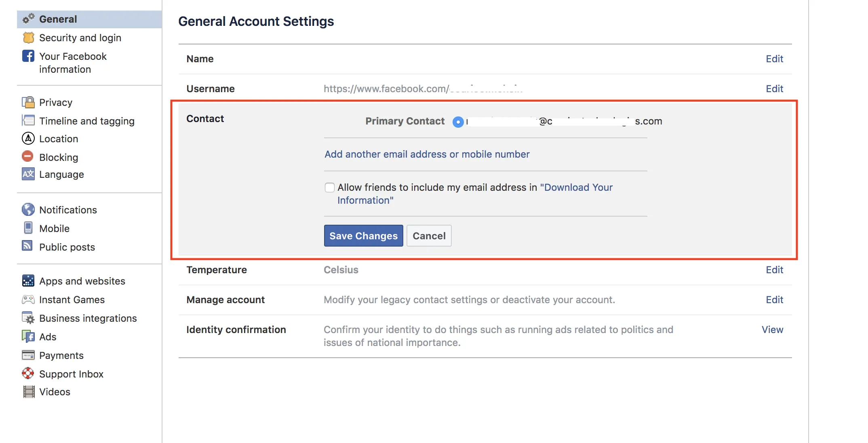Open Timeline and tagging settings
Screen dimensions: 868x443
click(x=86, y=121)
